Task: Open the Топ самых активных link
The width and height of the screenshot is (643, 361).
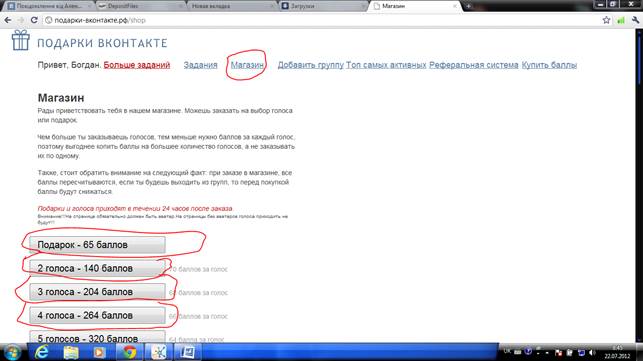Action: [386, 65]
